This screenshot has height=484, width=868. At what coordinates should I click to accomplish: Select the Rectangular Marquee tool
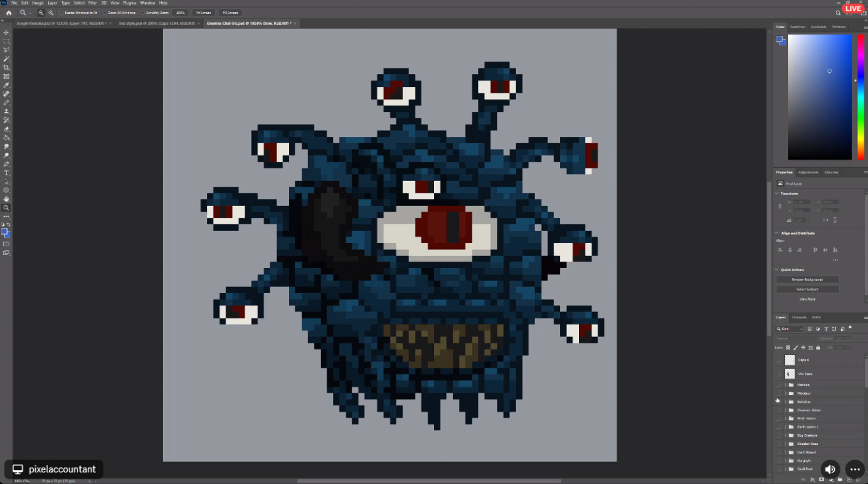tap(6, 42)
